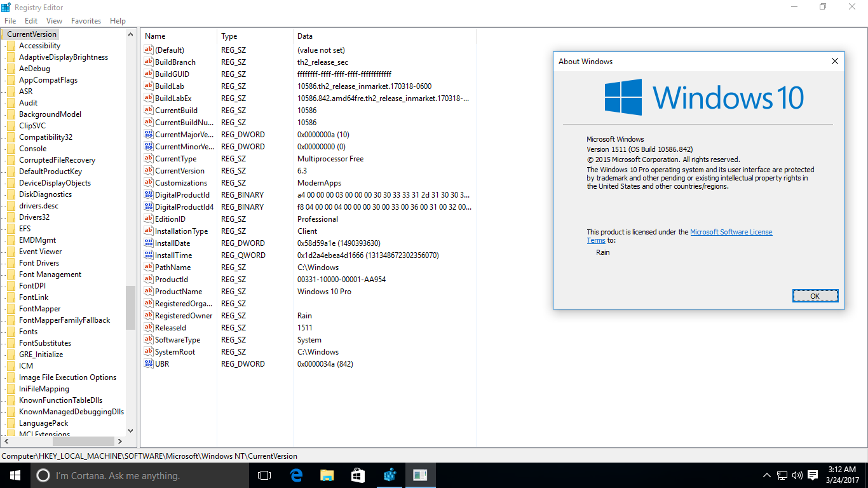Click the Accessibility folder icon
The height and width of the screenshot is (488, 868).
coord(11,46)
